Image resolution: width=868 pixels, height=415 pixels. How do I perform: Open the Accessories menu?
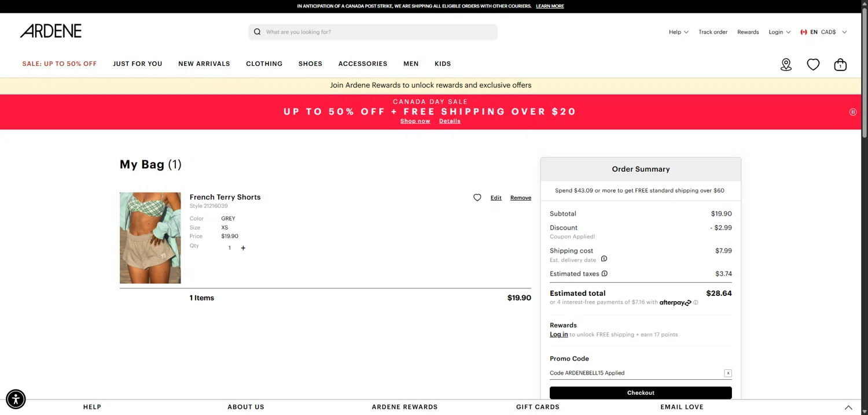[363, 64]
